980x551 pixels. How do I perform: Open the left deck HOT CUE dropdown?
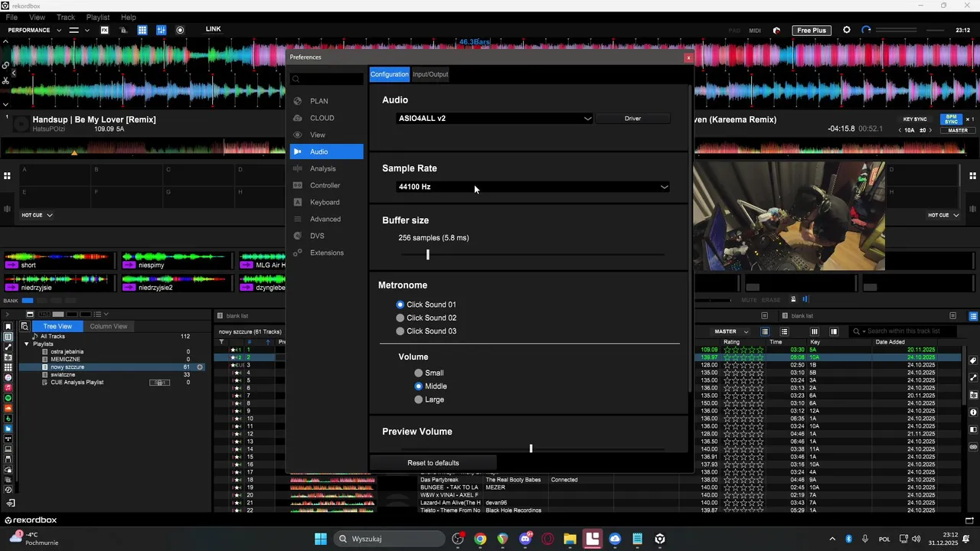(x=37, y=215)
